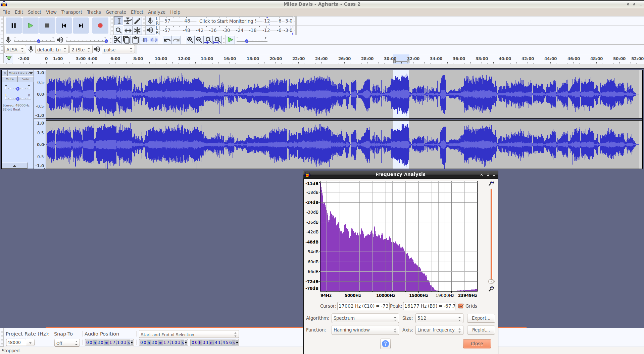
Task: Click the Pause transport button
Action: [x=14, y=26]
